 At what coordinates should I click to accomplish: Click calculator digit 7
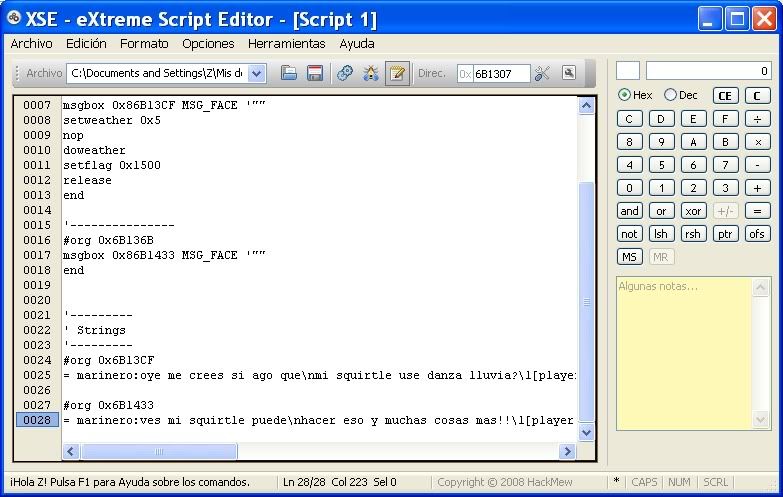(725, 165)
